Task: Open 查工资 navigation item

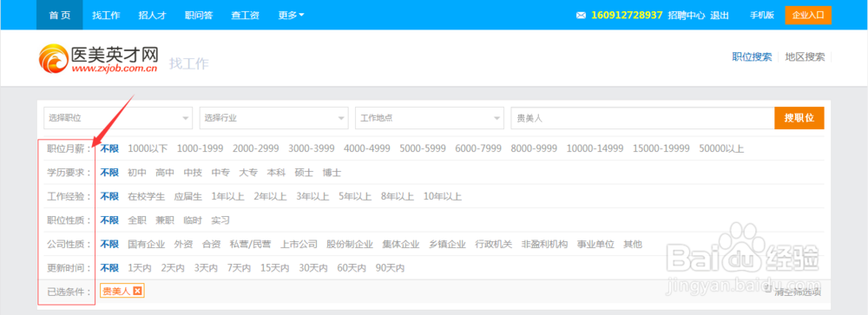Action: point(246,15)
